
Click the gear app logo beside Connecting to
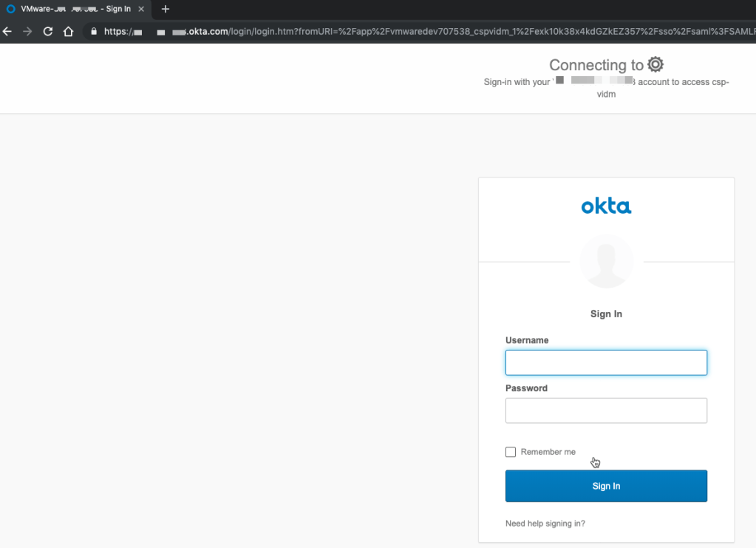coord(655,64)
